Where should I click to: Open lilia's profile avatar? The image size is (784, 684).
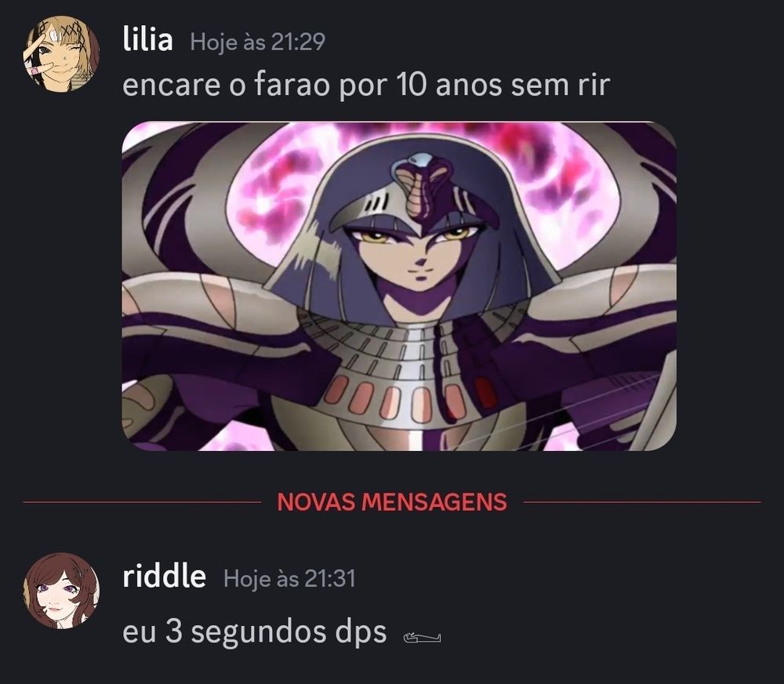click(61, 53)
